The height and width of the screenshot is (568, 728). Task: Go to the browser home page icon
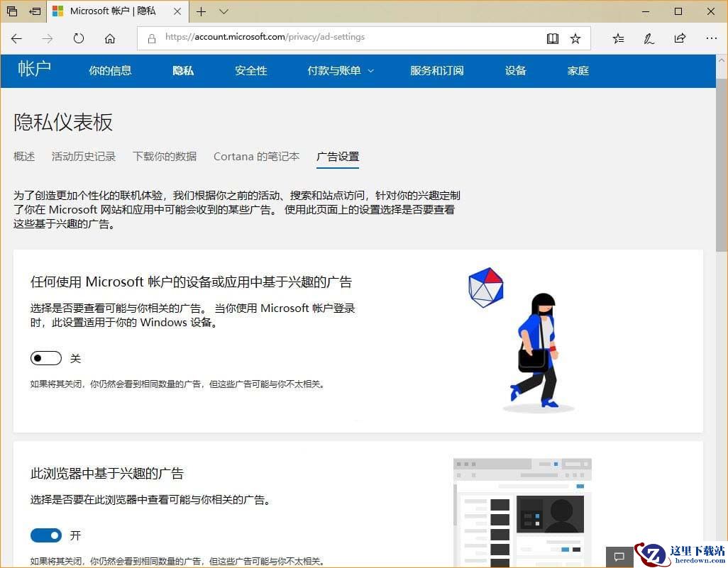point(109,38)
